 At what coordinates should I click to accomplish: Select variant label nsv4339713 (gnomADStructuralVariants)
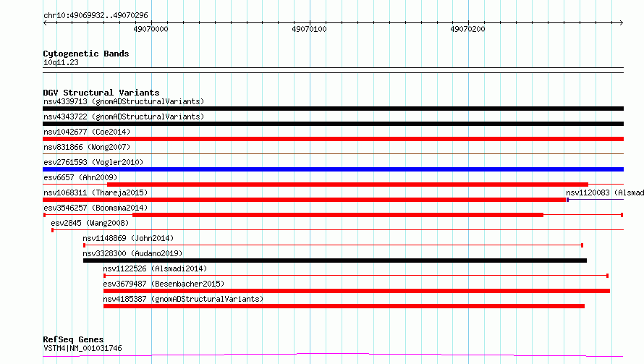[124, 101]
